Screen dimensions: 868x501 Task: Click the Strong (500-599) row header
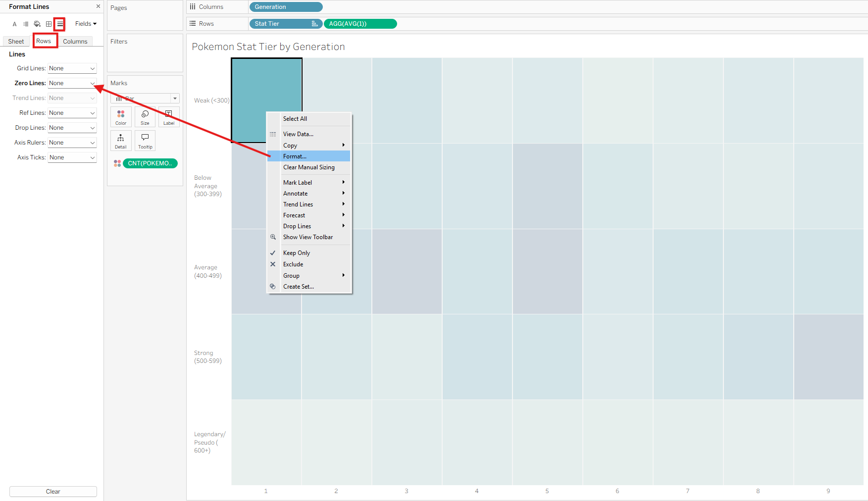point(208,357)
